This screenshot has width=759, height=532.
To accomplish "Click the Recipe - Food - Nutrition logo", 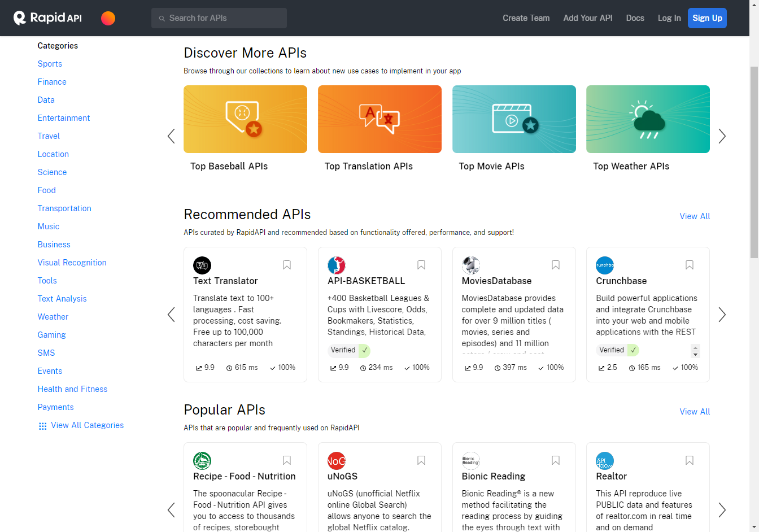I will click(x=202, y=460).
